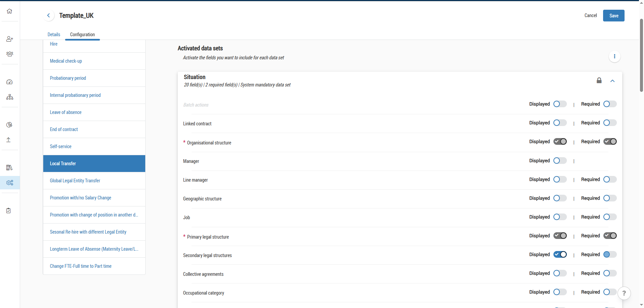Viewport: 644px width, 308px height.
Task: Click the Cancel button
Action: click(590, 15)
